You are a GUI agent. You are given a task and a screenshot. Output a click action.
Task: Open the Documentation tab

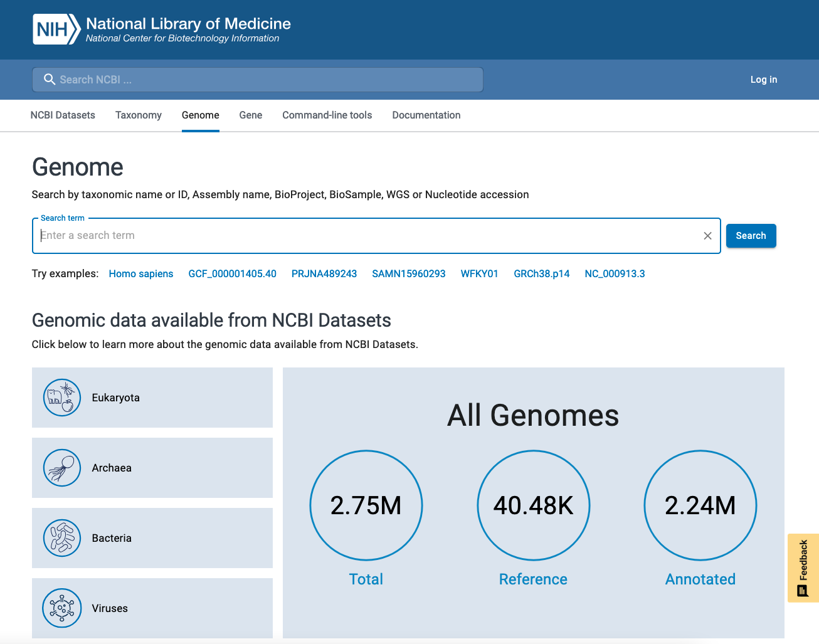point(426,115)
